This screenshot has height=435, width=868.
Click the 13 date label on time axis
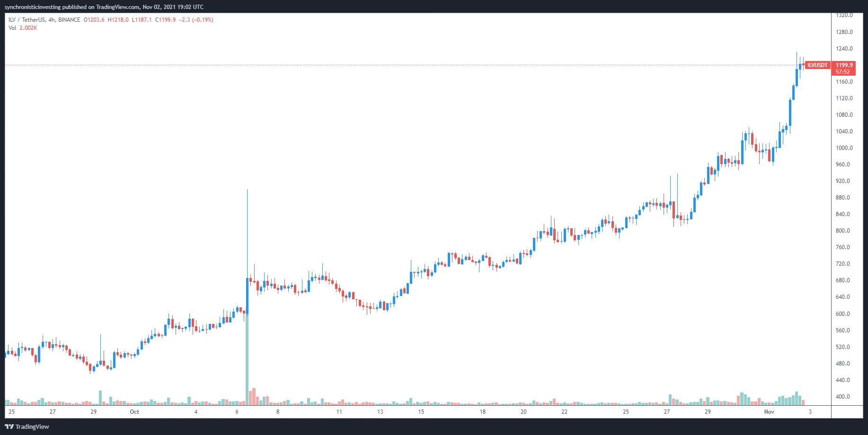click(x=380, y=412)
